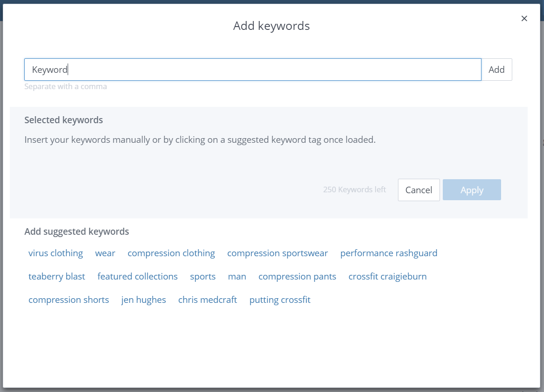This screenshot has height=392, width=544.
Task: Select 'compression pants' suggestion
Action: [297, 276]
